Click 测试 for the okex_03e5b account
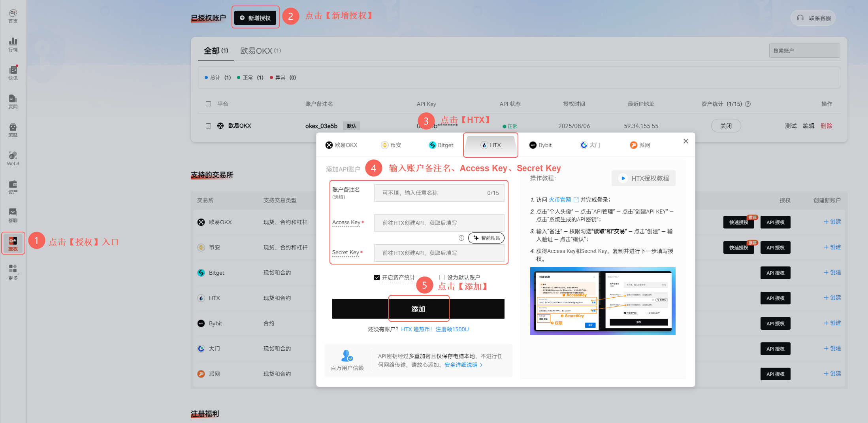The width and height of the screenshot is (868, 423). point(791,126)
